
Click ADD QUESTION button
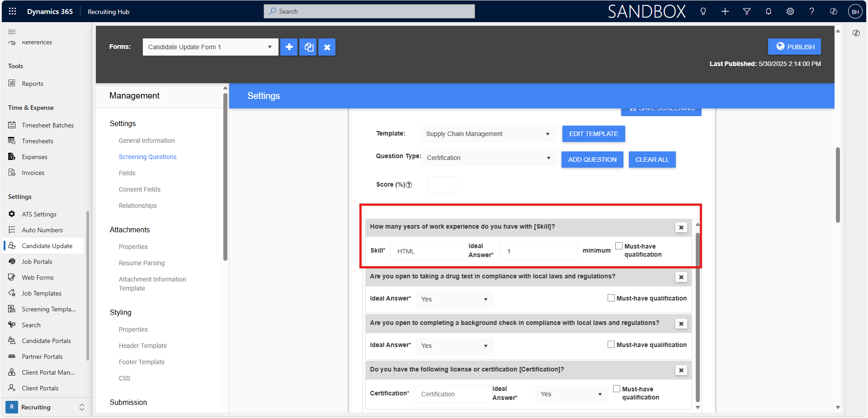point(592,160)
